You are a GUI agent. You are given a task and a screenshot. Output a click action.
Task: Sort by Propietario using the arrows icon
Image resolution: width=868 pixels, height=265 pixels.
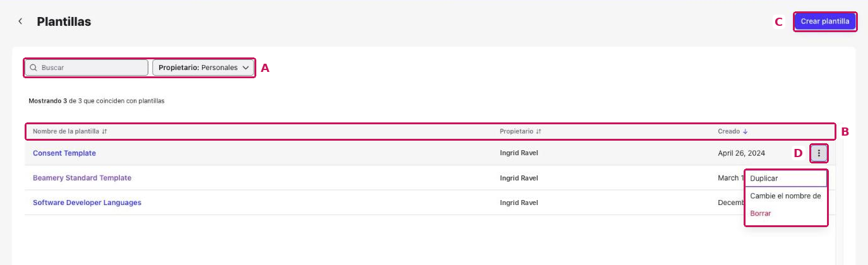pyautogui.click(x=538, y=131)
